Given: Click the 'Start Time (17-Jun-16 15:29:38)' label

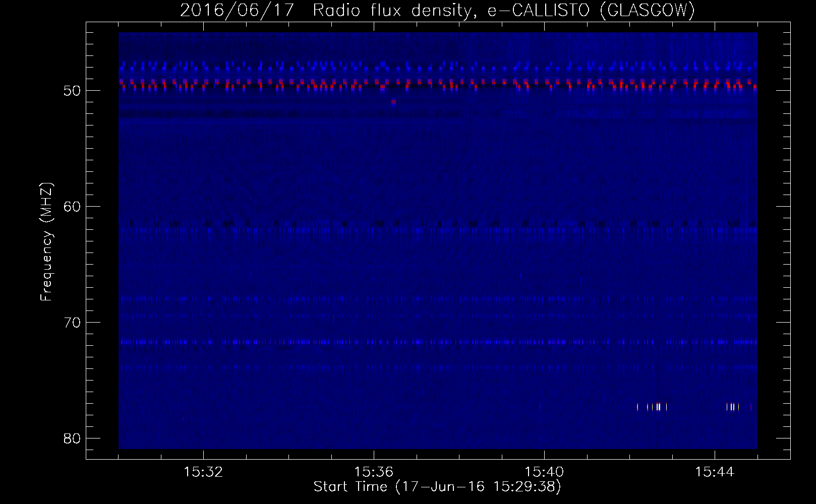Looking at the screenshot, I should pyautogui.click(x=437, y=487).
